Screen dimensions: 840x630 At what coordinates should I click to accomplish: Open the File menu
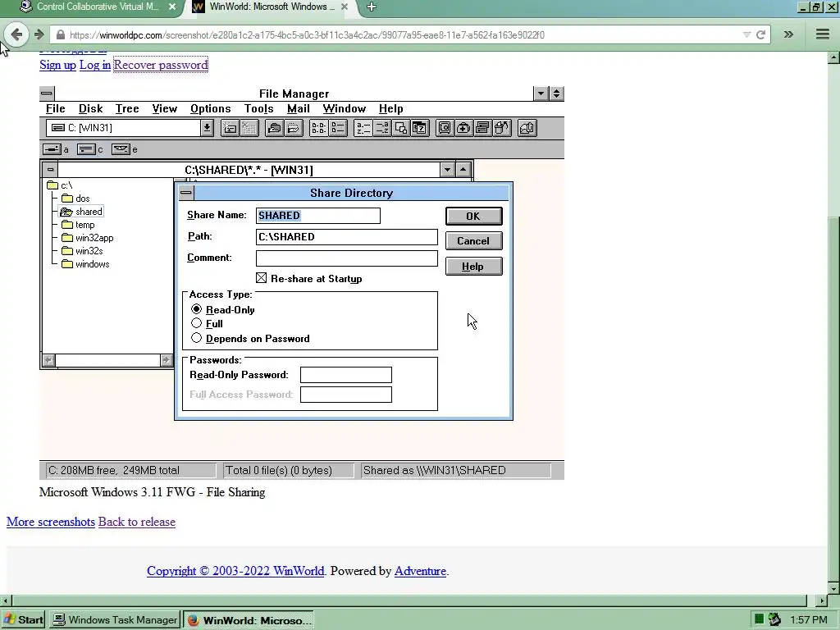click(56, 109)
